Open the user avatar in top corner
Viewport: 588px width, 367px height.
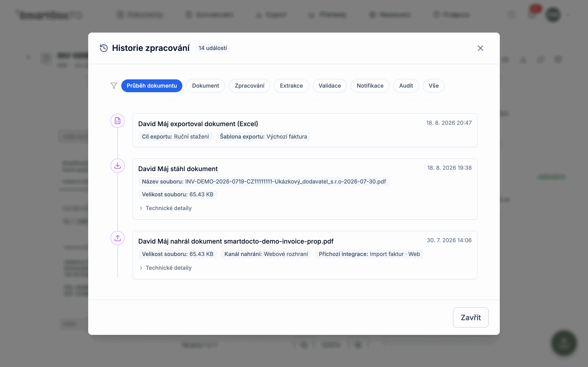click(x=553, y=14)
